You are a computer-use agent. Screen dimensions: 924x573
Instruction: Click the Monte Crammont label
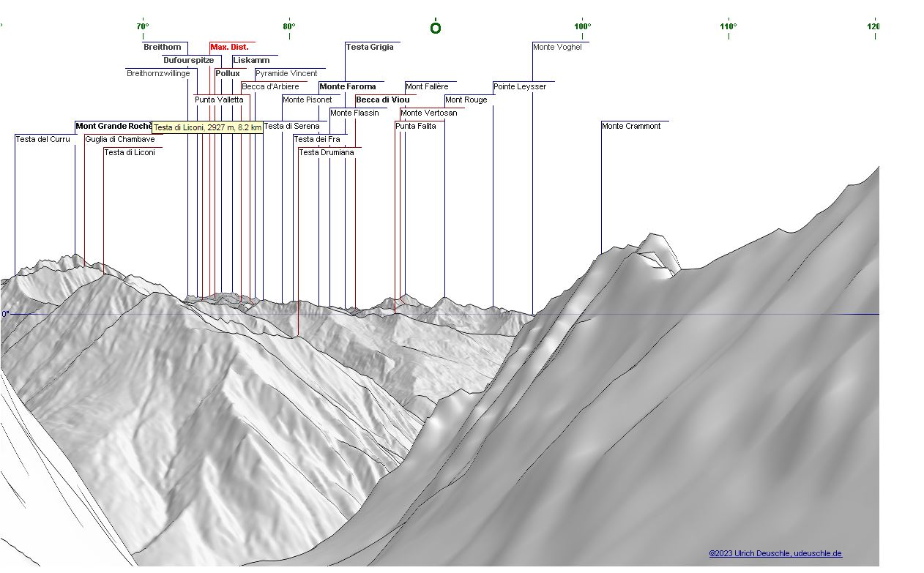pos(630,126)
